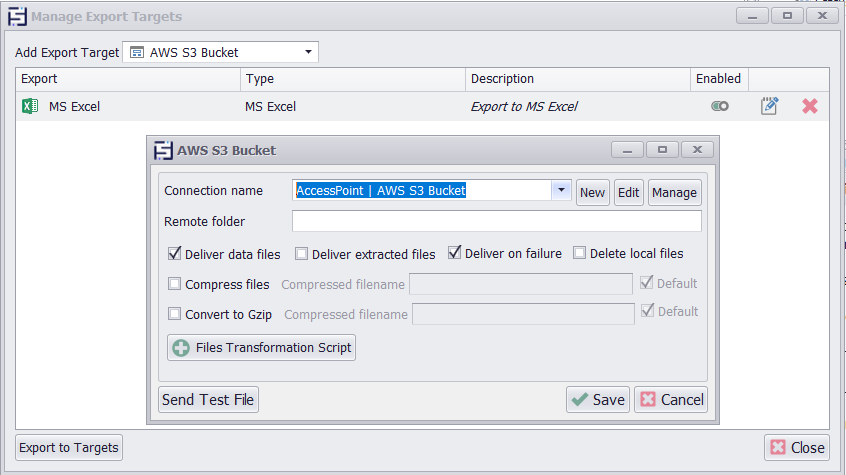Open the Add Export Target dropdown
The width and height of the screenshot is (846, 475).
[x=308, y=52]
